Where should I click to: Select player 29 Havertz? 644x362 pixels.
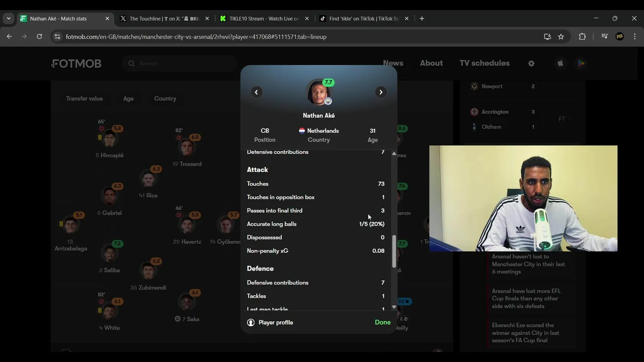[187, 226]
